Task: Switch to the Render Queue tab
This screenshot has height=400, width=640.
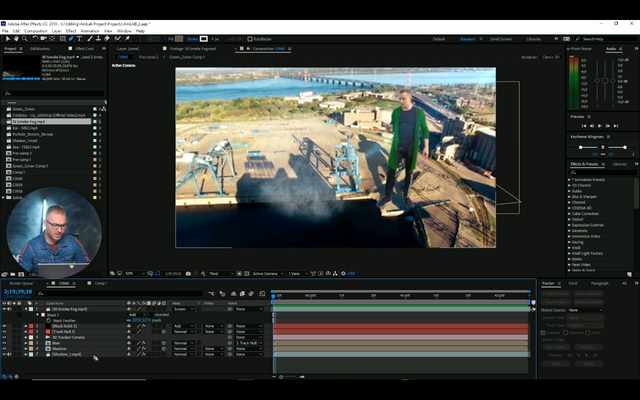Action: tap(21, 283)
